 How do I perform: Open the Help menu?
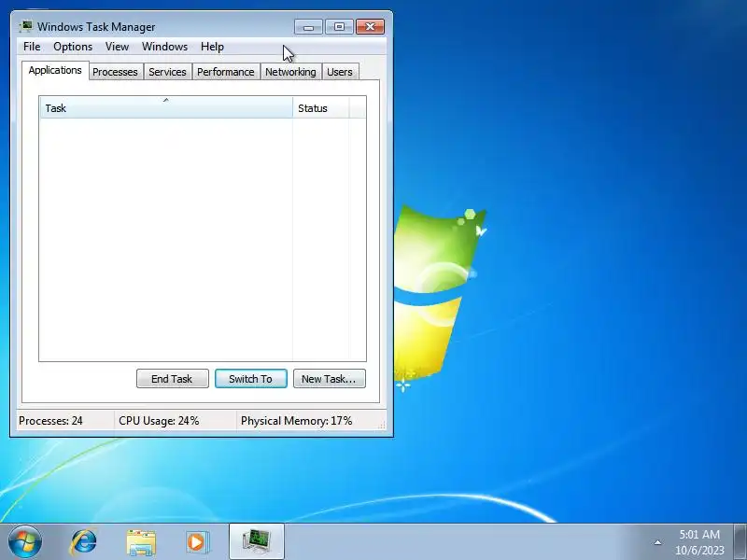212,47
